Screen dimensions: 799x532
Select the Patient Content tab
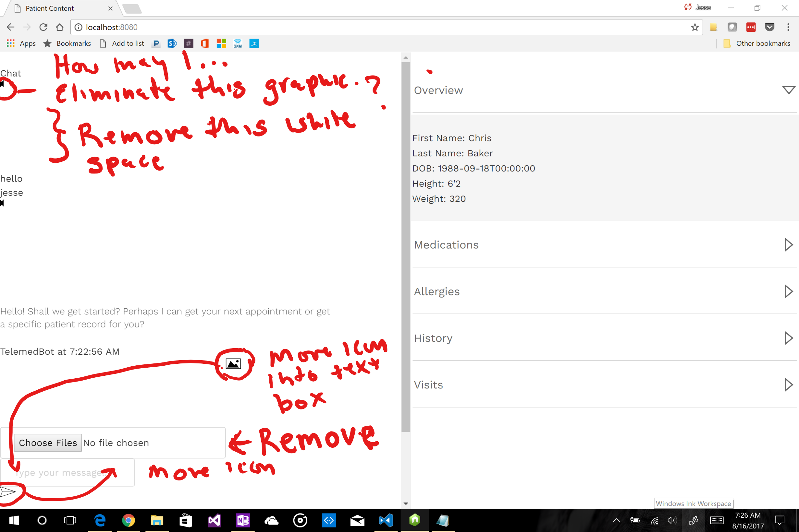click(x=50, y=8)
